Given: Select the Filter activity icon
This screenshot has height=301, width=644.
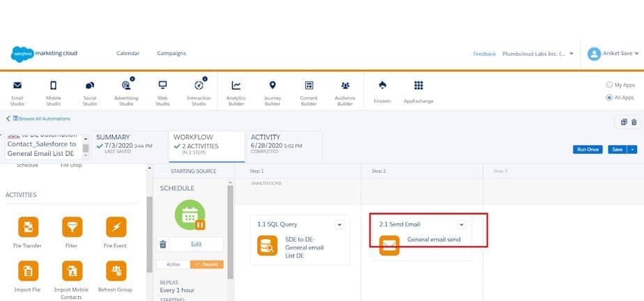Looking at the screenshot, I should point(72,227).
